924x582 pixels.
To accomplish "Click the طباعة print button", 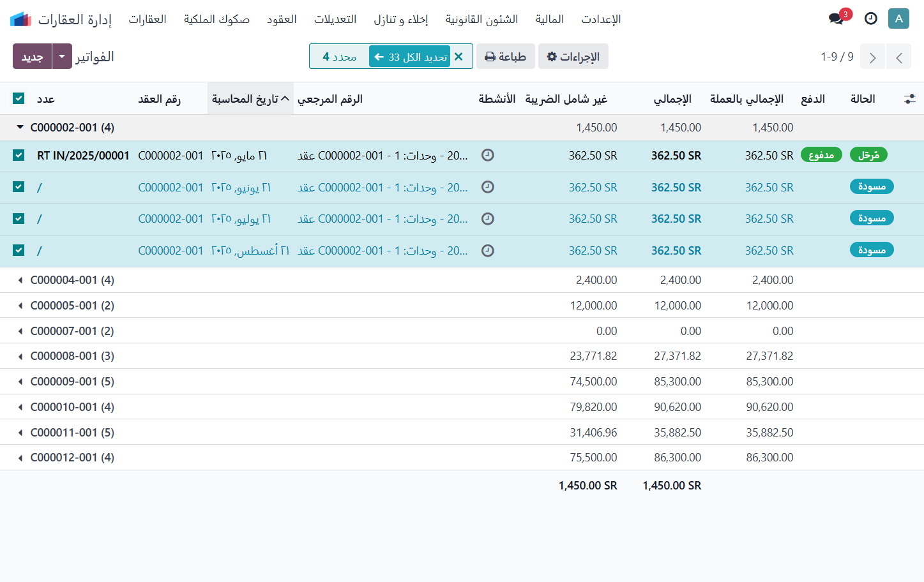I will 505,57.
